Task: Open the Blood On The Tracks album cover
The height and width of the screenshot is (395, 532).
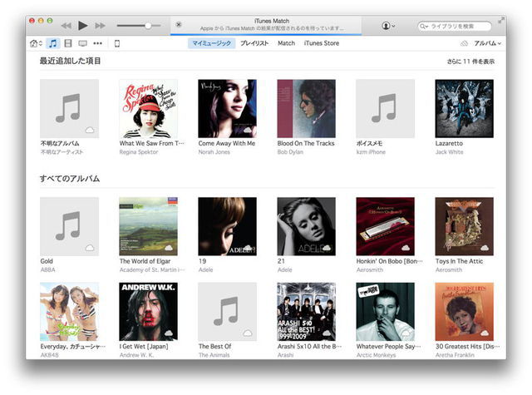Action: click(306, 108)
